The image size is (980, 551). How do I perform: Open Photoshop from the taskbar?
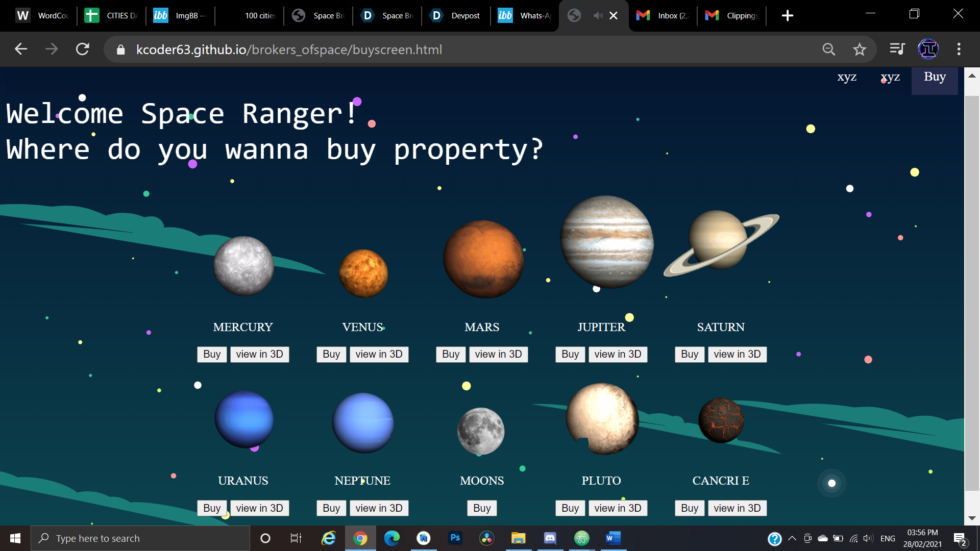[x=455, y=538]
